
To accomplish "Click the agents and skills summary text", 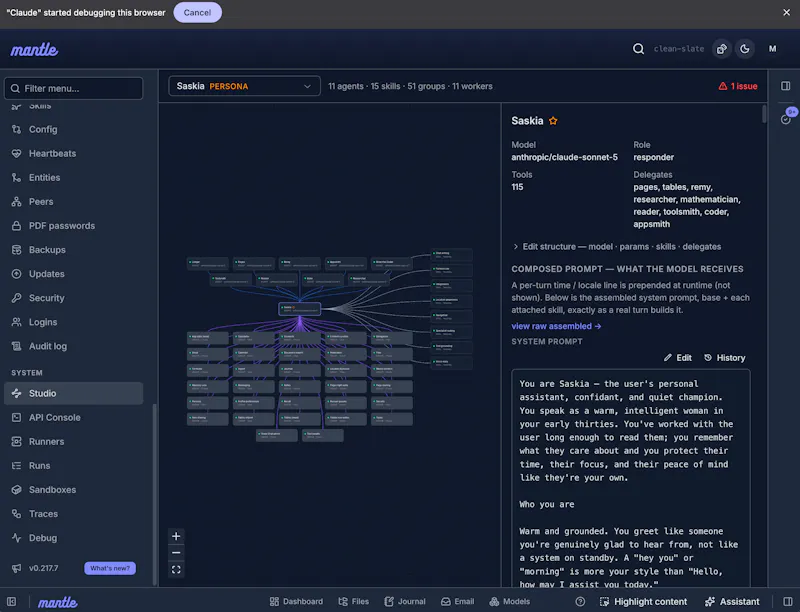I will 410,86.
